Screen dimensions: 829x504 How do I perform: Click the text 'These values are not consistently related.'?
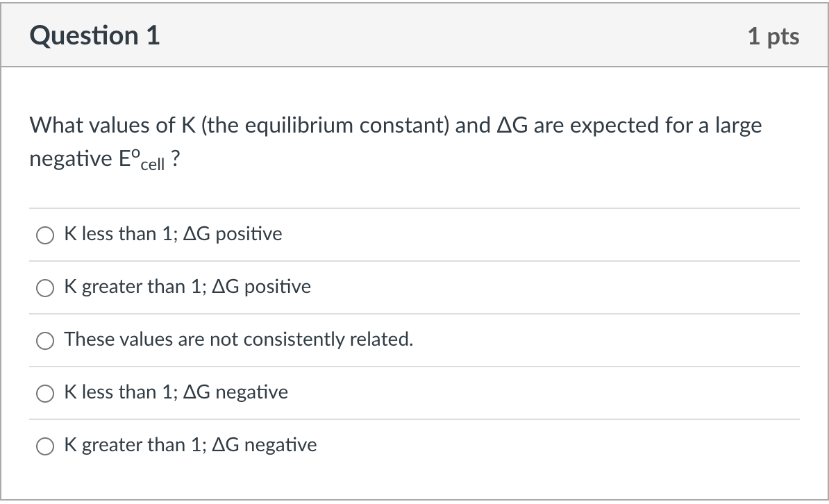pos(238,339)
